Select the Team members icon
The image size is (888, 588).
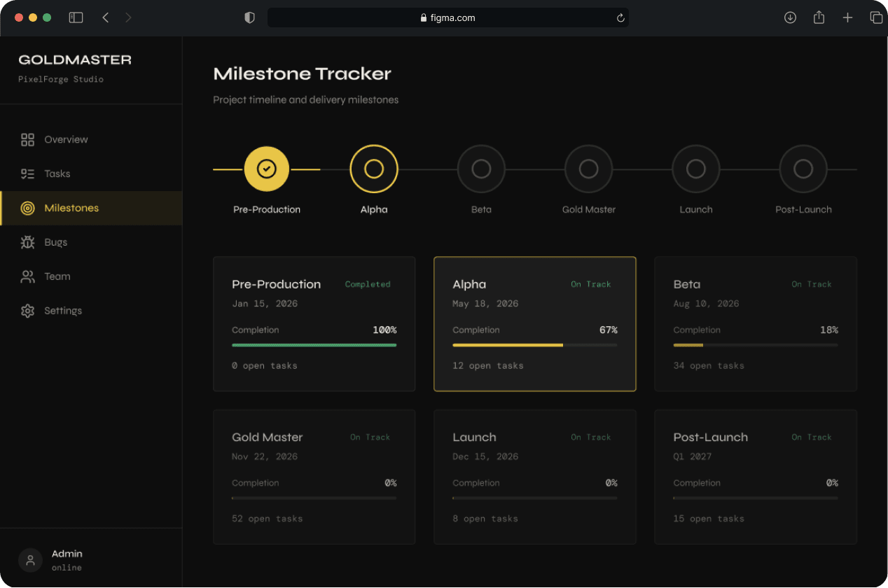(27, 276)
